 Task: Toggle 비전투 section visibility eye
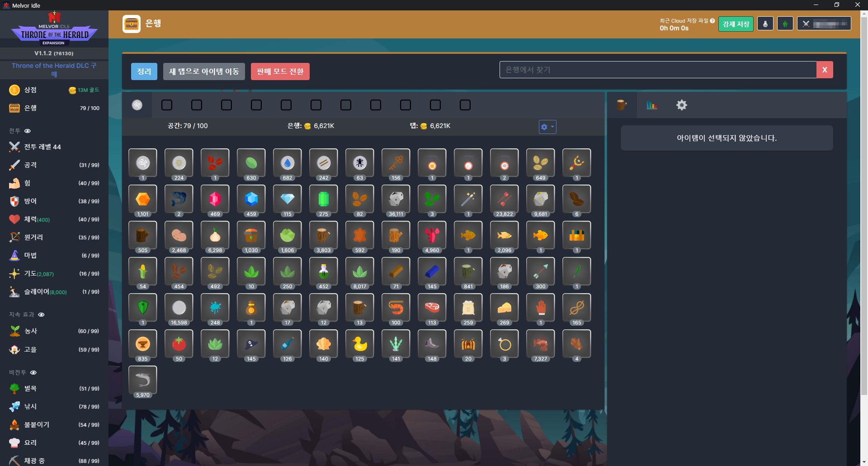tap(33, 373)
